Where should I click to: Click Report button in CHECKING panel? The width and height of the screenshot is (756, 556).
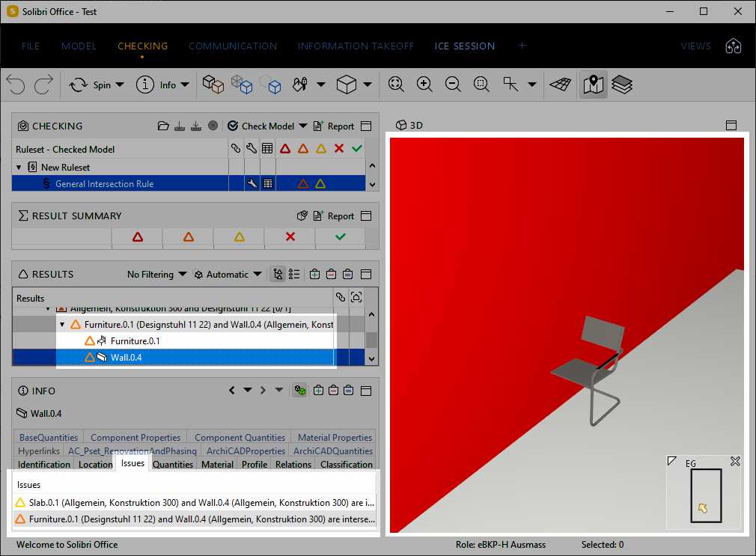pos(334,126)
